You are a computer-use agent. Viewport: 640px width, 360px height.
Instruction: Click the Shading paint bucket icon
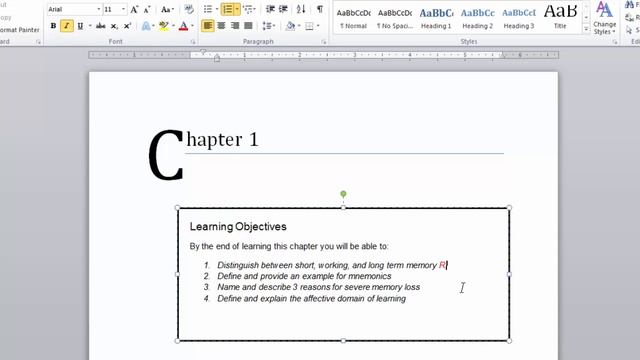pos(290,26)
